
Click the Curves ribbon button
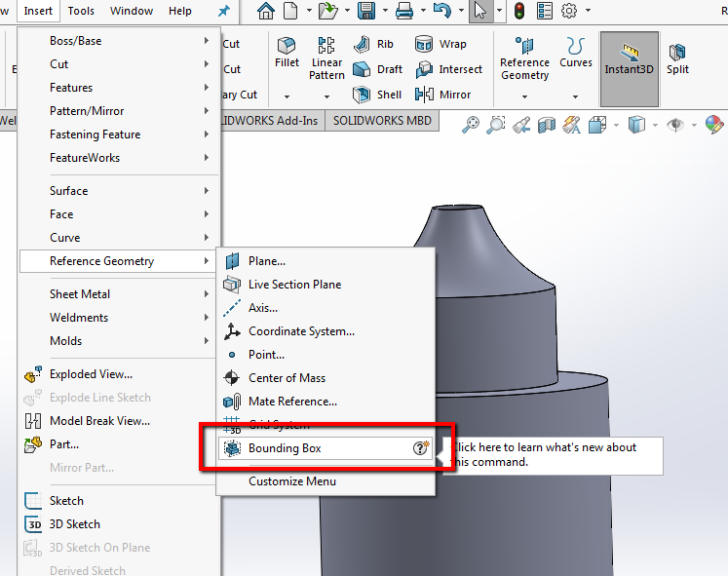tap(576, 53)
